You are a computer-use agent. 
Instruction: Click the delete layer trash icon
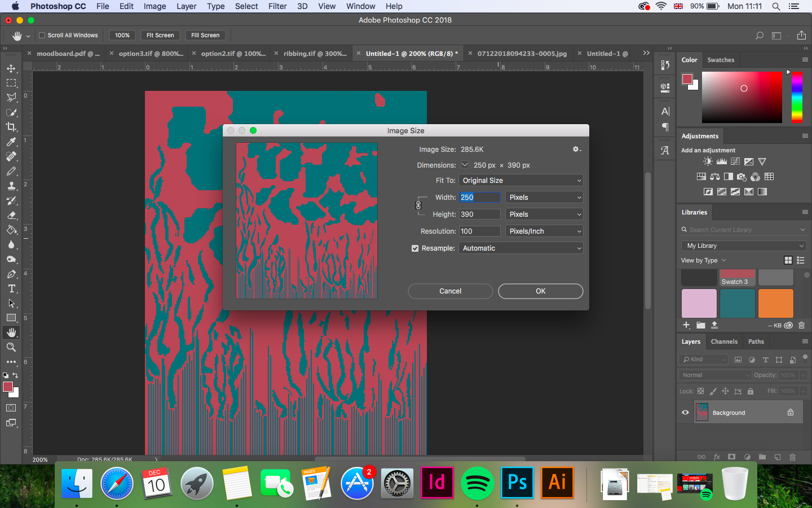click(792, 457)
